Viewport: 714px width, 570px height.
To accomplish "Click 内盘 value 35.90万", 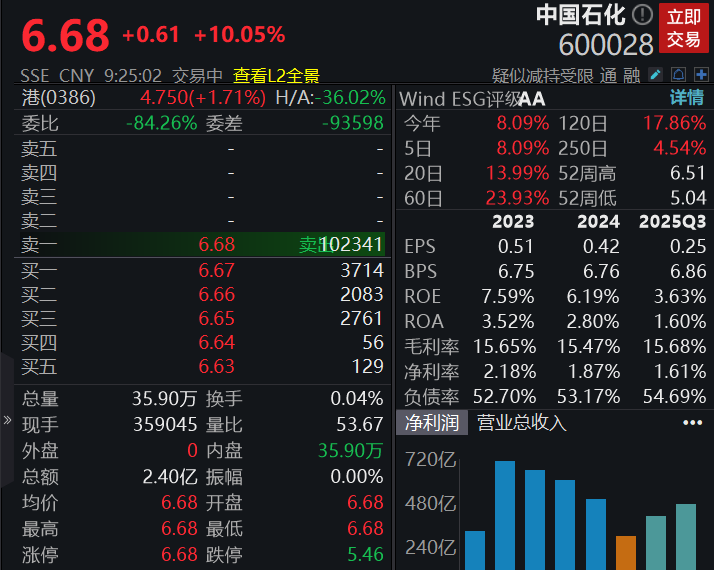I will click(350, 450).
